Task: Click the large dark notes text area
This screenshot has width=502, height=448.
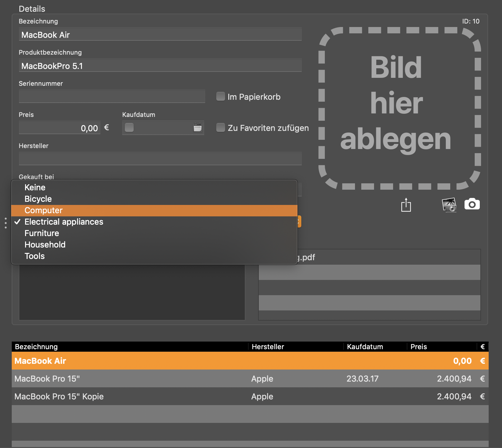Action: click(x=132, y=292)
